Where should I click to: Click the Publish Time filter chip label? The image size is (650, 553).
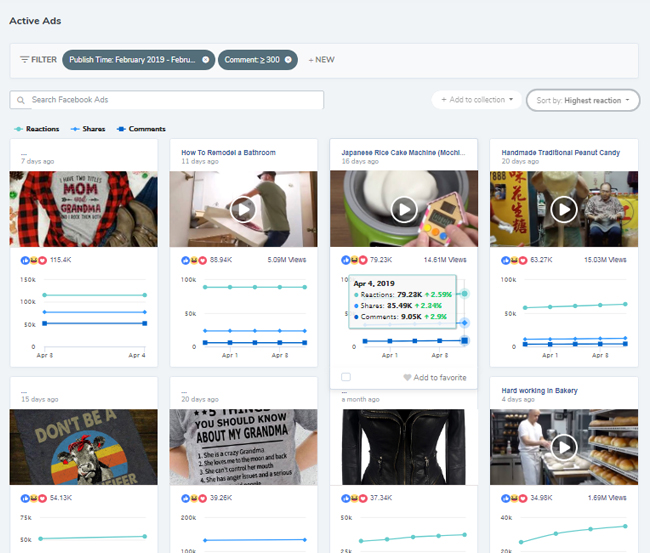(x=132, y=60)
